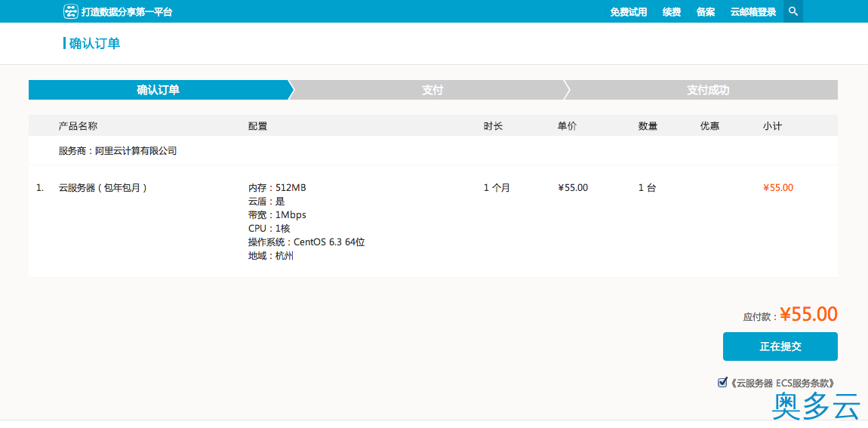Click the 云盾：是 configuration line
868x428 pixels.
pyautogui.click(x=267, y=202)
